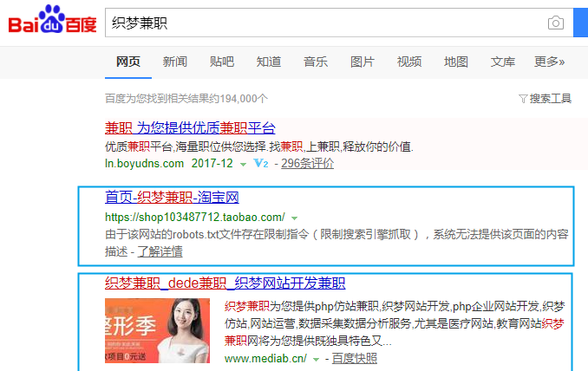Click the www.mediab.cn URL
Image resolution: width=588 pixels, height=371 pixels.
click(265, 359)
